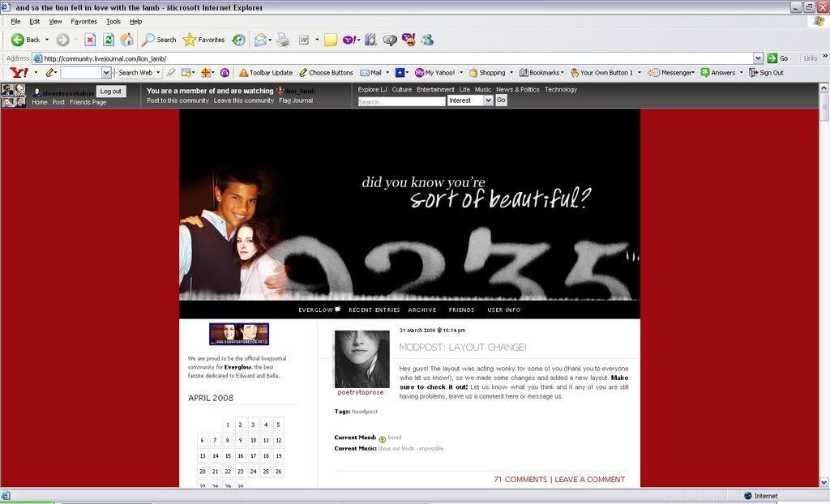Image resolution: width=830 pixels, height=504 pixels.
Task: Click the LiveJournal Search input field
Action: (x=402, y=101)
